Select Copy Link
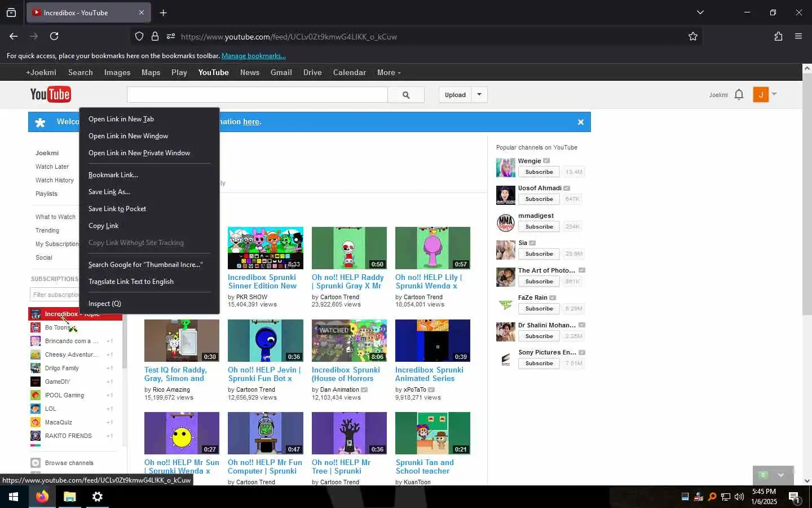 click(149, 226)
